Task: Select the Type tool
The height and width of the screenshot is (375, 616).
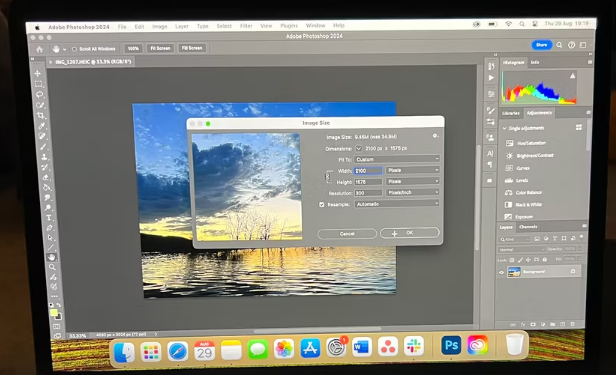Action: pyautogui.click(x=48, y=218)
